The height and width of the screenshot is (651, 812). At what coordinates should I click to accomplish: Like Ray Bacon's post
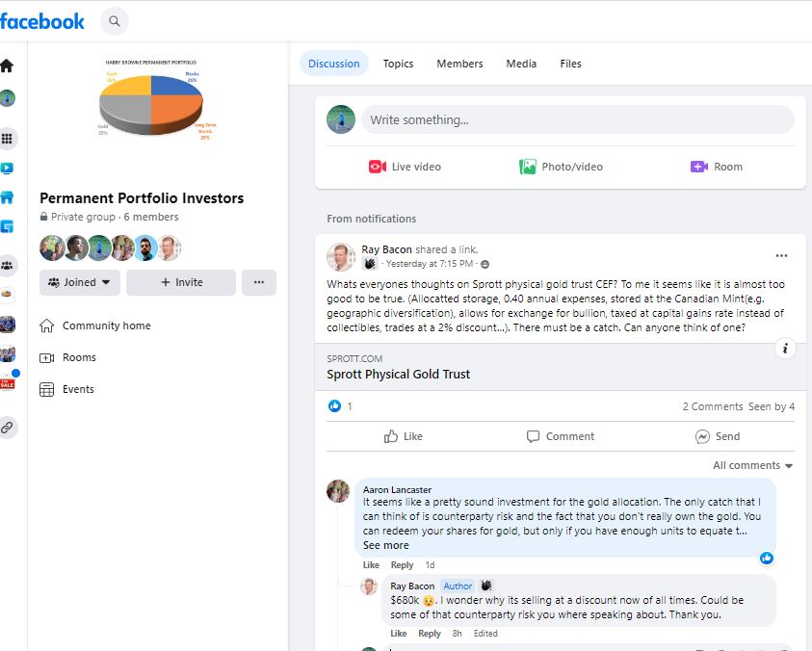click(x=404, y=436)
